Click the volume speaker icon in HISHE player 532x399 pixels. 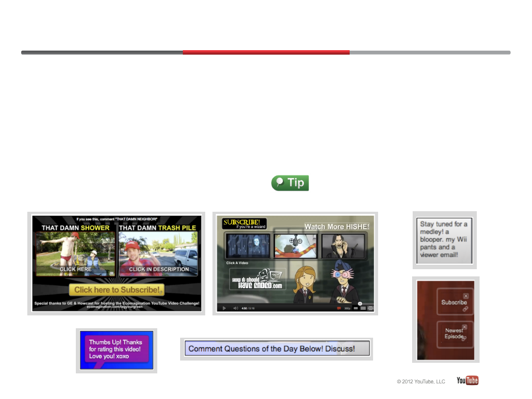point(235,308)
